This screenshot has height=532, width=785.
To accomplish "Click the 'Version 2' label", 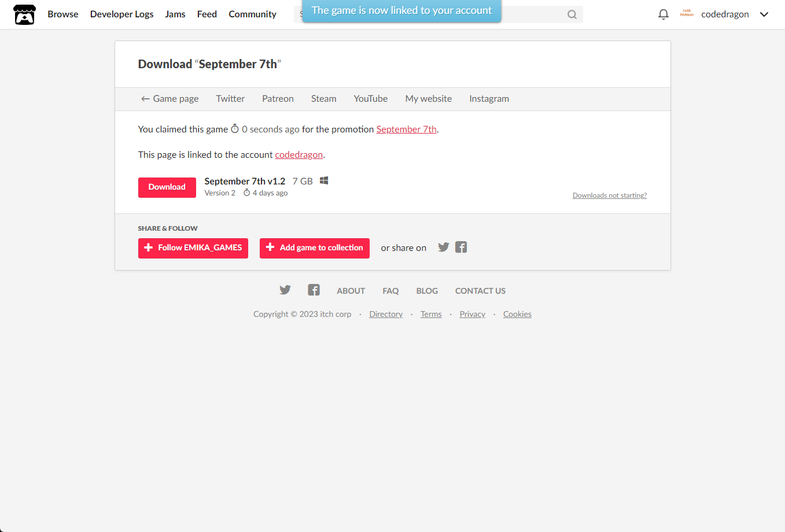I will pos(220,193).
